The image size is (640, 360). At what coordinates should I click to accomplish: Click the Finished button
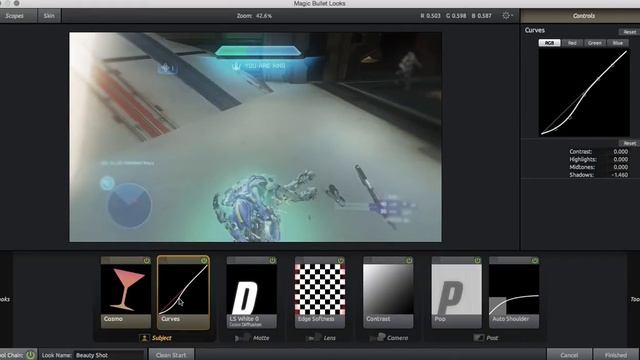(616, 355)
